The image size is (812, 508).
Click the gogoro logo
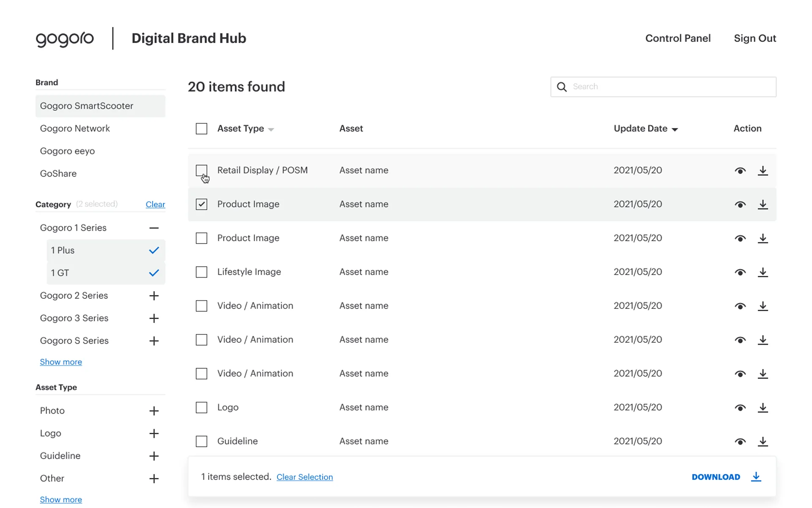(65, 39)
